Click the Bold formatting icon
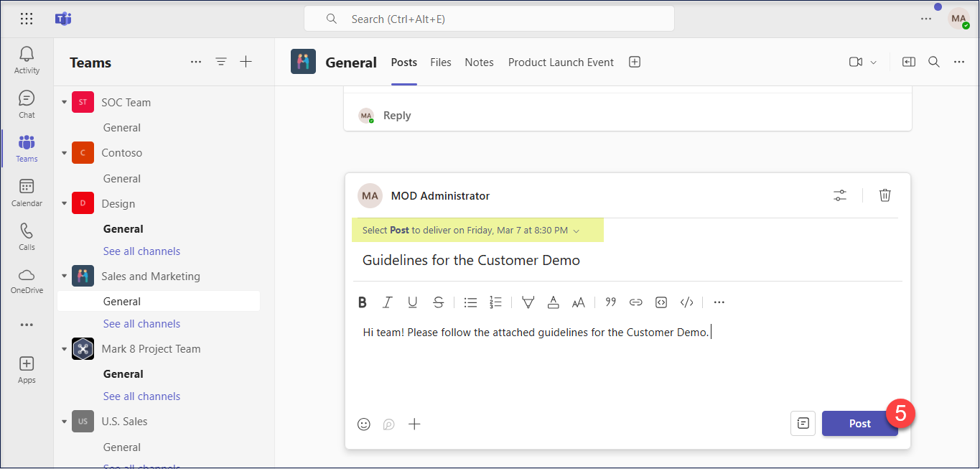The height and width of the screenshot is (469, 980). (363, 302)
